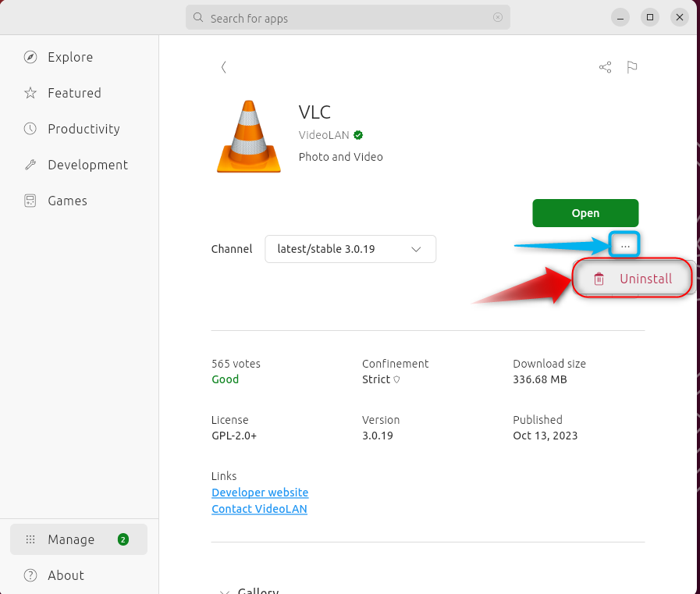Click the Games console icon

coord(30,201)
